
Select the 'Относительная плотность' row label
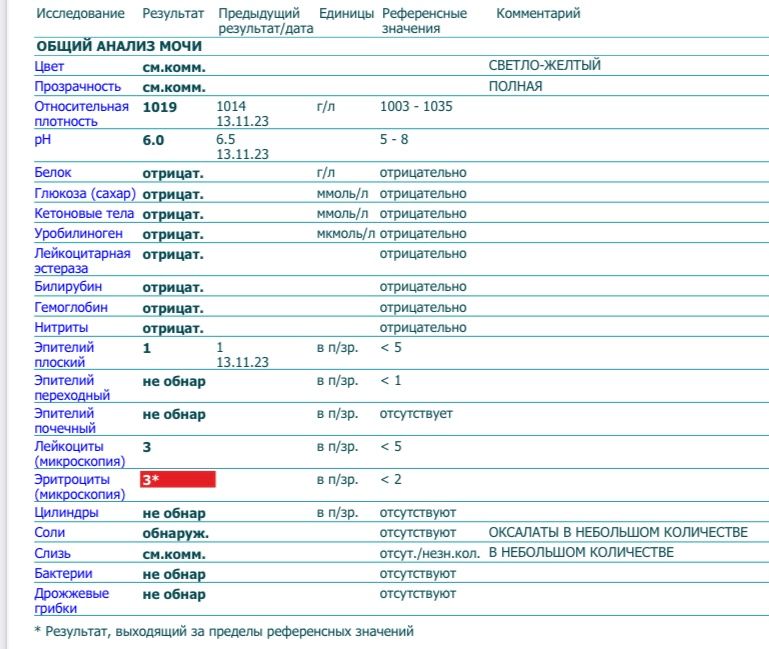tap(82, 114)
